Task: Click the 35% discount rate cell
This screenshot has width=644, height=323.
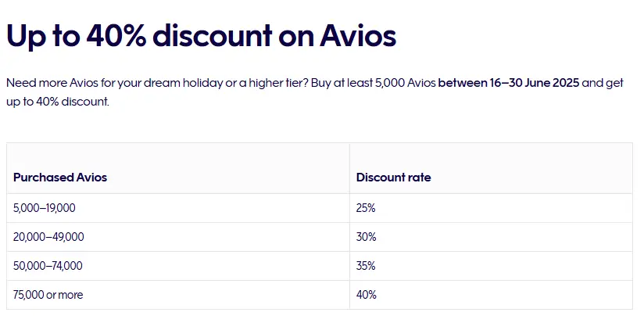Action: pyautogui.click(x=491, y=265)
